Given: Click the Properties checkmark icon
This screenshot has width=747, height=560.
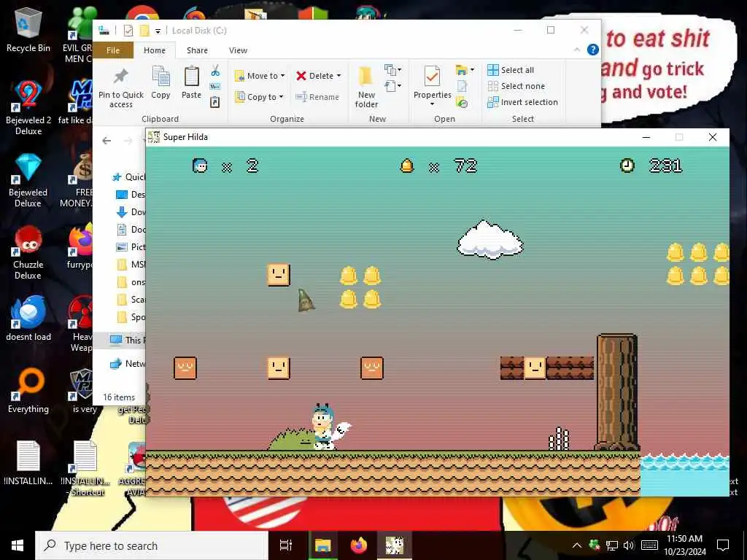Looking at the screenshot, I should [432, 77].
